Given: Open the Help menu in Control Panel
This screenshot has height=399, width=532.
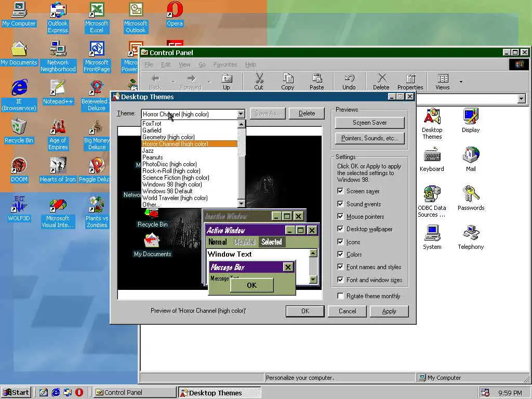Looking at the screenshot, I should [x=251, y=64].
